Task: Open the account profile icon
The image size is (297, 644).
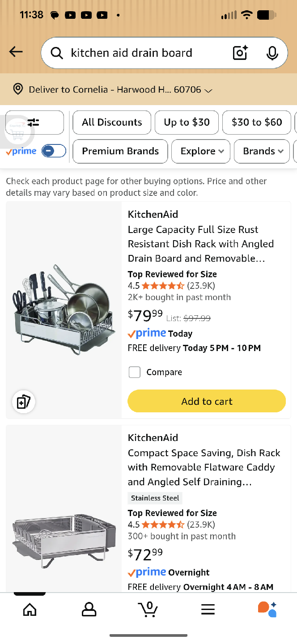Action: pyautogui.click(x=89, y=609)
